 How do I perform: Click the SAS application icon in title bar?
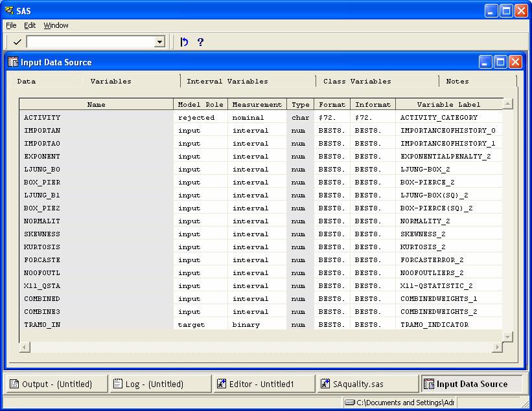[x=10, y=11]
